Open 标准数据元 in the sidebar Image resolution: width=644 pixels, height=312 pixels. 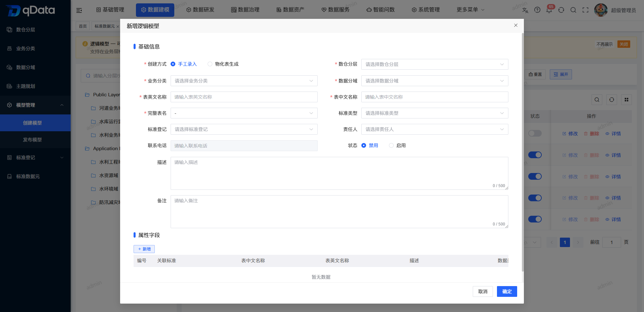pyautogui.click(x=28, y=176)
